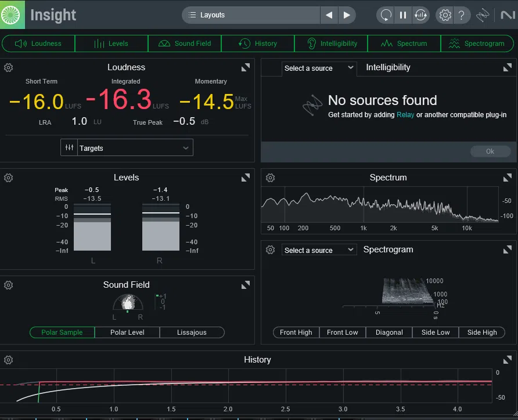Toggle the History module
Image resolution: width=518 pixels, height=420 pixels.
click(x=258, y=44)
